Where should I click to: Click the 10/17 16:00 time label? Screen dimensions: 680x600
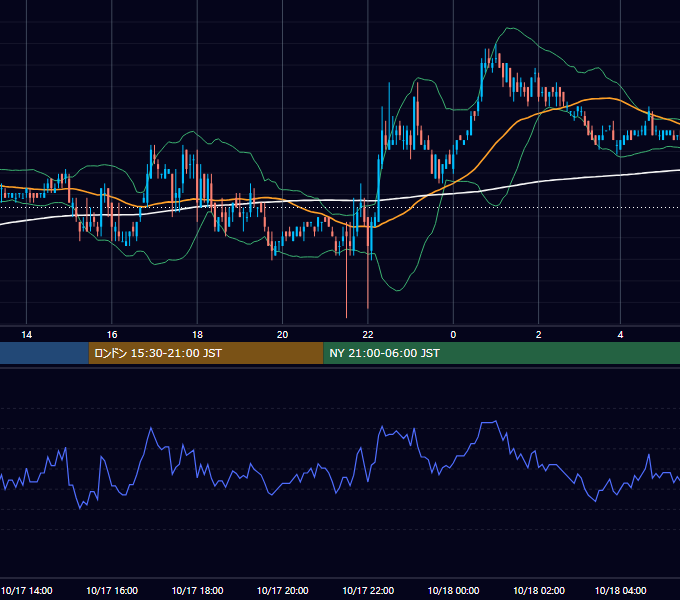click(x=112, y=590)
